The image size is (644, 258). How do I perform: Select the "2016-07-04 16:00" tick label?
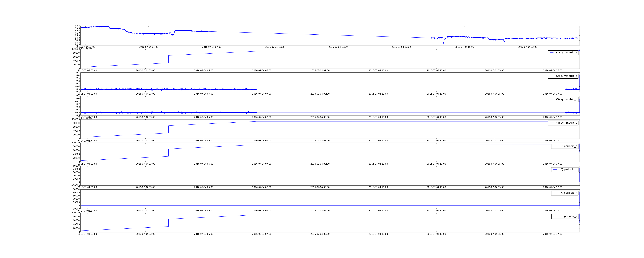[x=401, y=47]
